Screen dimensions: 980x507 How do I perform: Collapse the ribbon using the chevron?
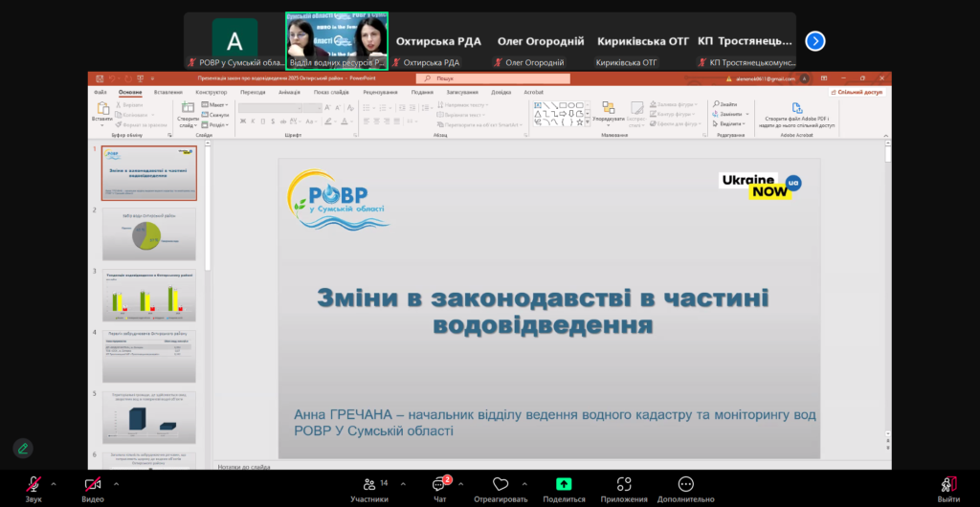(x=886, y=136)
